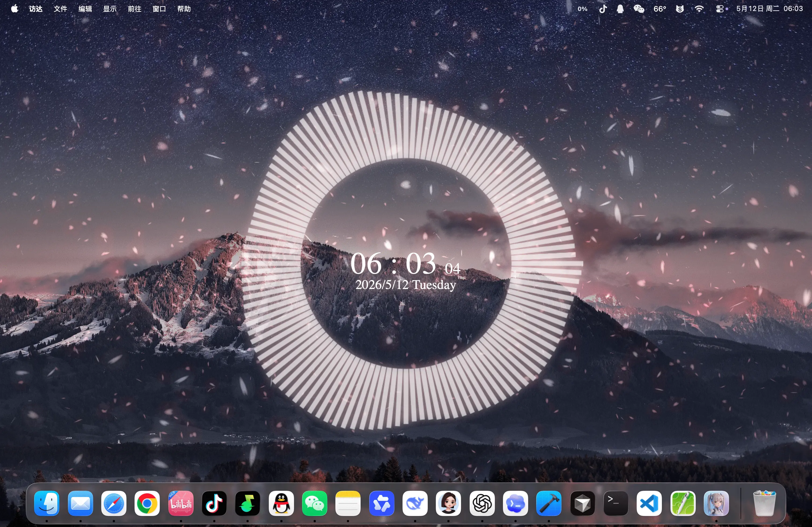Launch Google Chrome from the dock
Screen dimensions: 812x527
tap(147, 503)
